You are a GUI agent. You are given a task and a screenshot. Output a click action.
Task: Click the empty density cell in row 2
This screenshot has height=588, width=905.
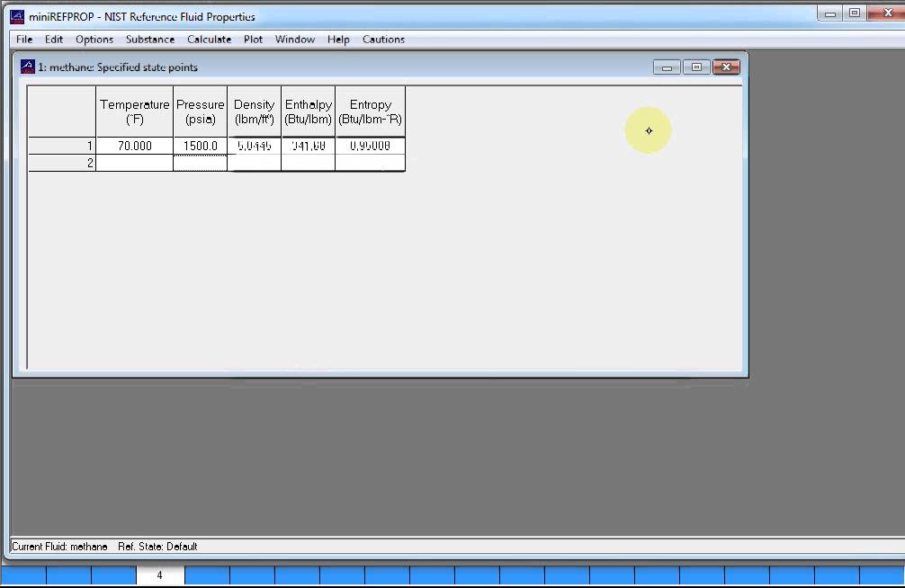click(254, 164)
